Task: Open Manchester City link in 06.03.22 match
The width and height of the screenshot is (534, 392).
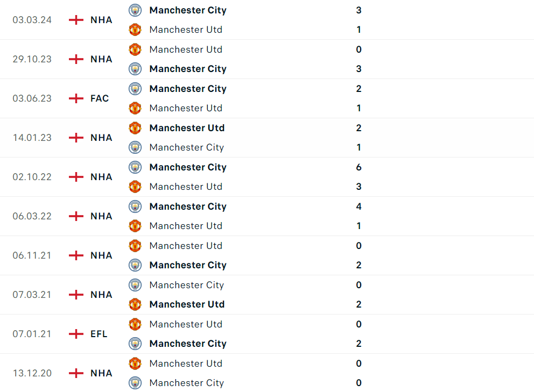Action: point(188,206)
